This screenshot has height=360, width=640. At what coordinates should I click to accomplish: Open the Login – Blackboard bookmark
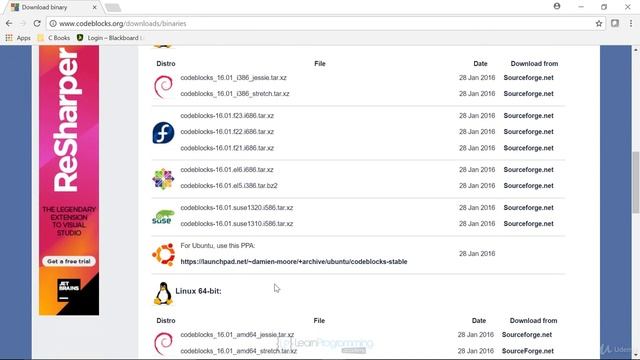click(x=110, y=38)
